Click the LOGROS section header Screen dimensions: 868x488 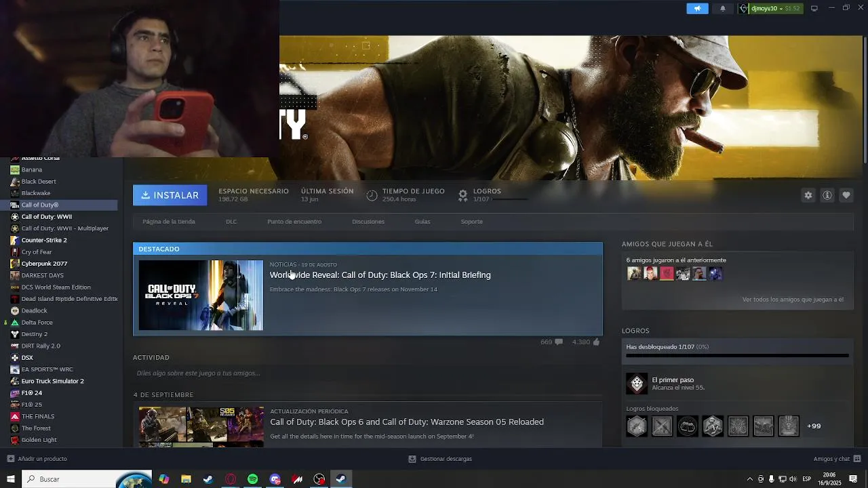(x=635, y=331)
